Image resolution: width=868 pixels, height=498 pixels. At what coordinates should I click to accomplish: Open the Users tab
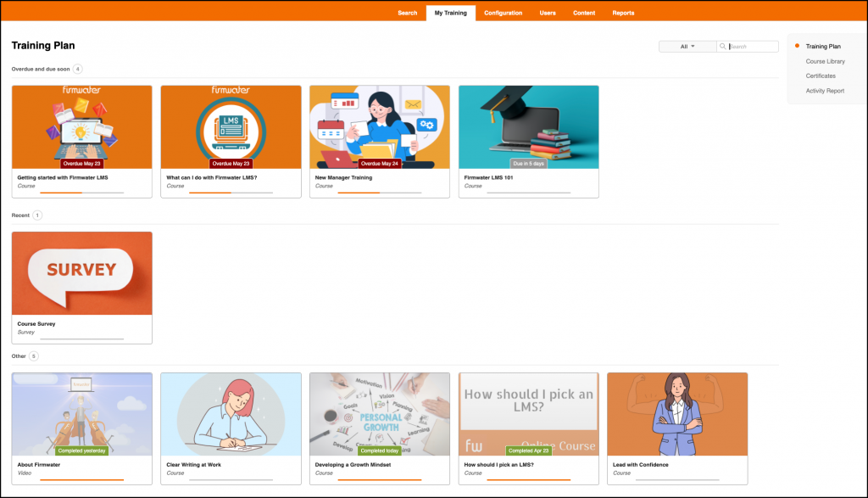(548, 13)
